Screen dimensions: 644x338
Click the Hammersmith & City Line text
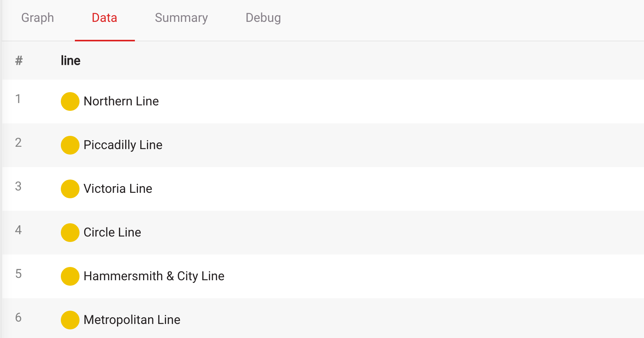[x=154, y=276]
